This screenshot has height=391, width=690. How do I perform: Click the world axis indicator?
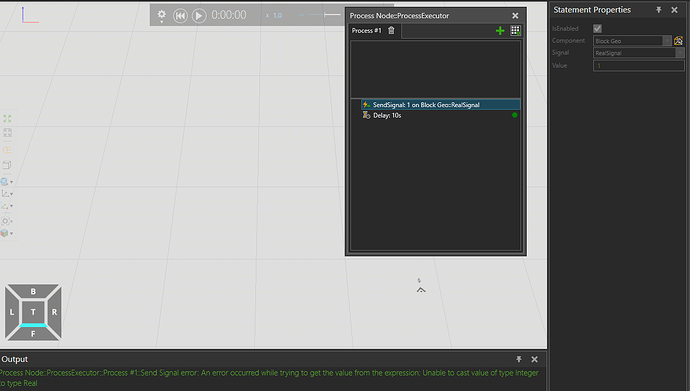(x=29, y=15)
